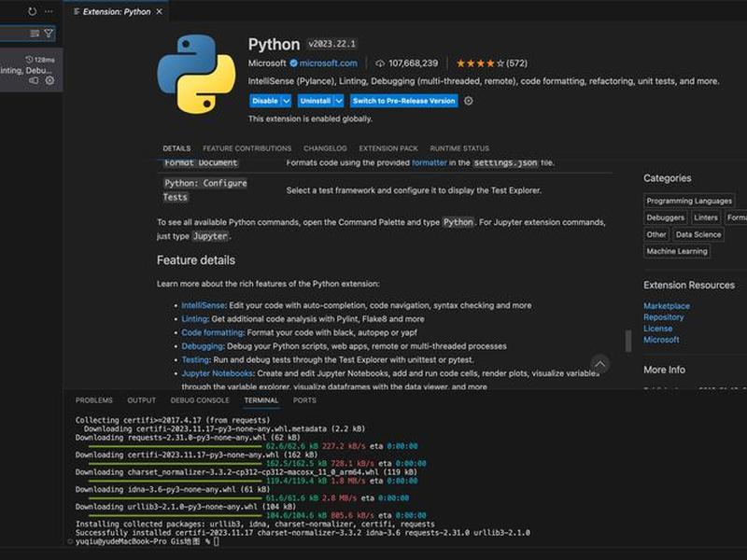Click Switch to Pre-Release Version

tap(404, 101)
